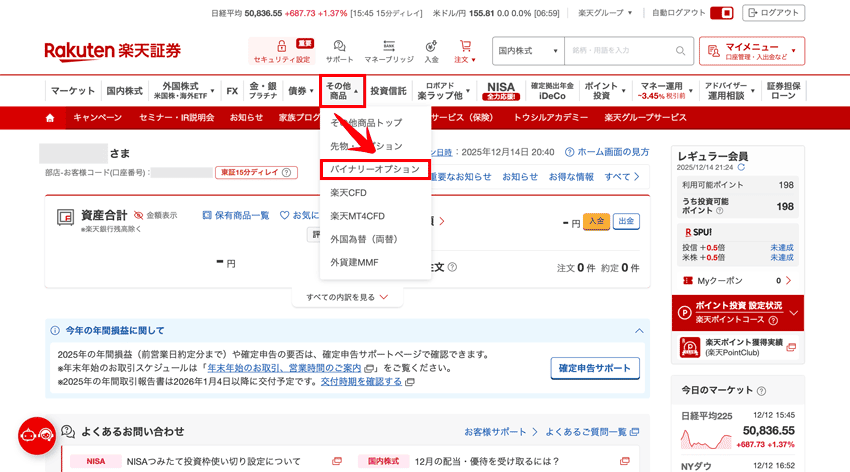
Task: Open the 注文 cart icon
Action: coord(465,46)
